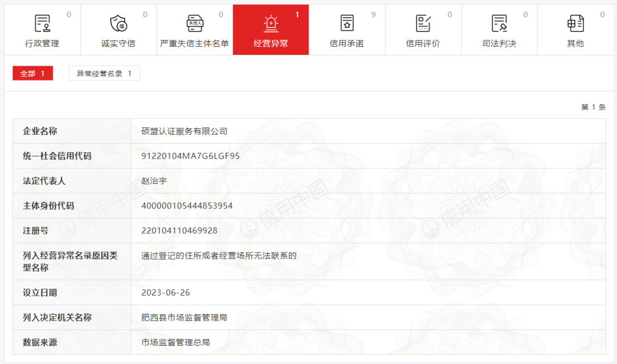Open the 其他 tab
The width and height of the screenshot is (617, 364).
tap(575, 30)
